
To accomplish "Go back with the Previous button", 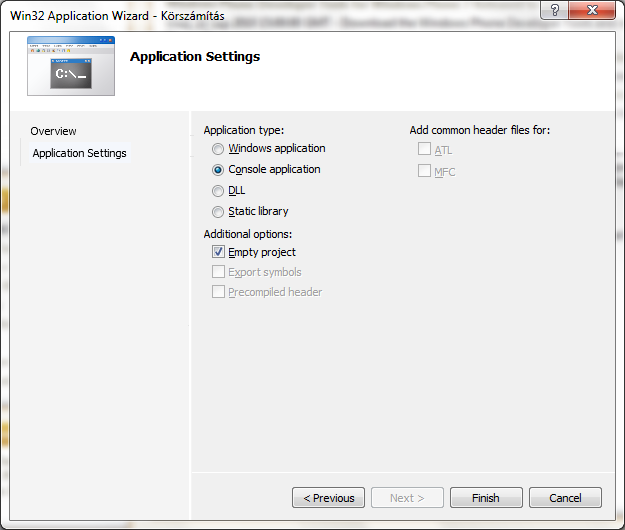I will click(328, 498).
